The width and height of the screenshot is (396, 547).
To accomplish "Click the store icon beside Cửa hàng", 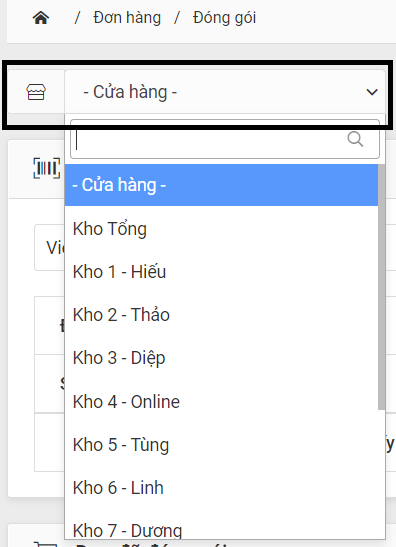I will click(36, 92).
